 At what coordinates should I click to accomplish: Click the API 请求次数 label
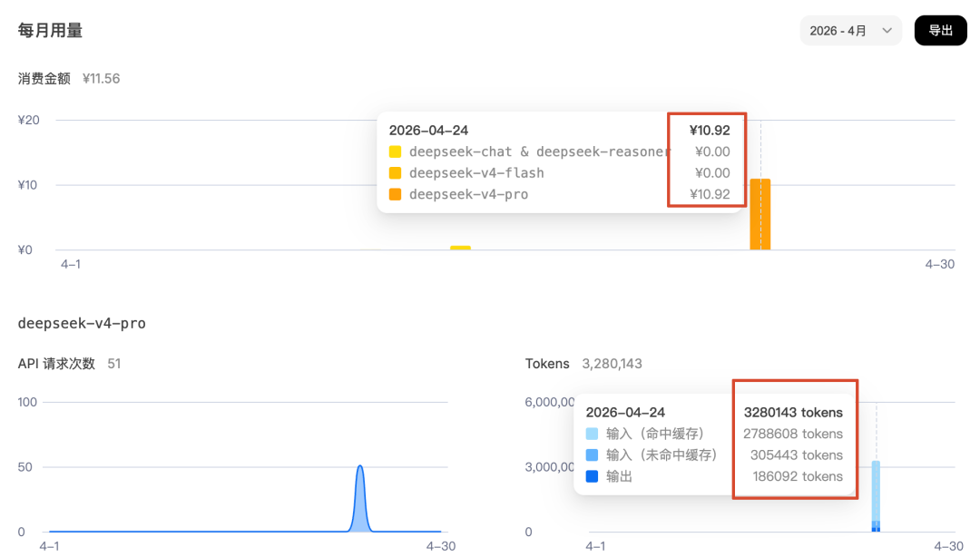coord(56,364)
